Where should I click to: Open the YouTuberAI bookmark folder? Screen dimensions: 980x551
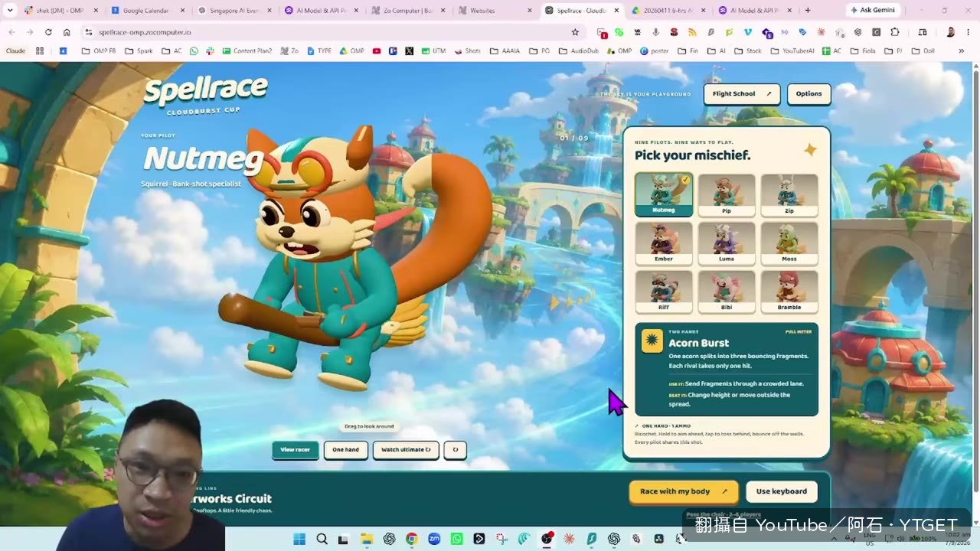(792, 51)
